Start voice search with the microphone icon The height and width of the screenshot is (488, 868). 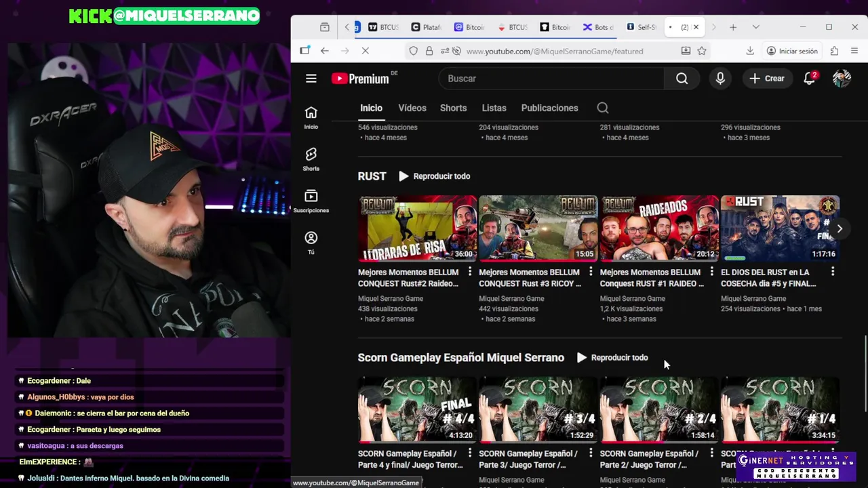720,79
